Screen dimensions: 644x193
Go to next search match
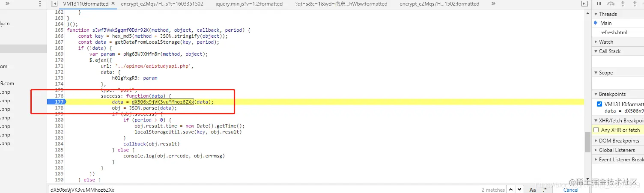[x=519, y=190]
